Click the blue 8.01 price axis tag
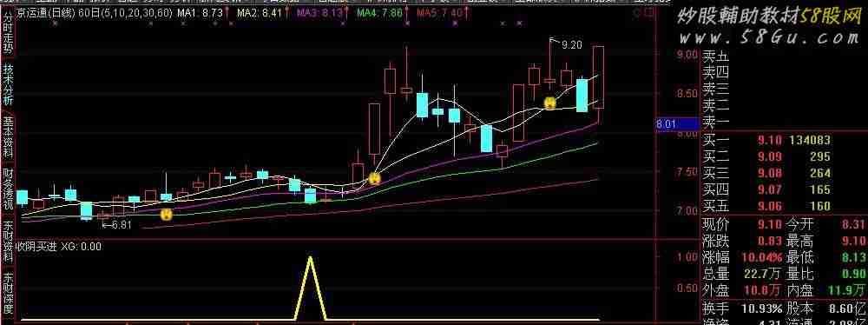Screen dimensions: 868x325 point(667,125)
